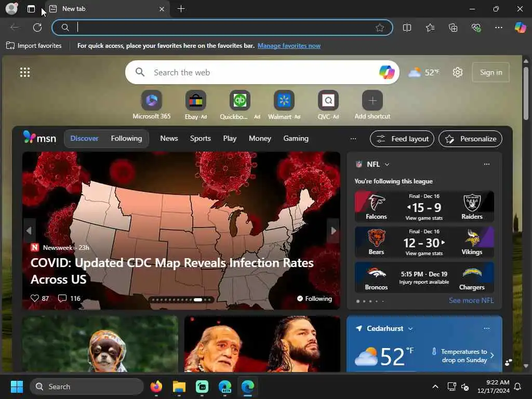Viewport: 532px width, 399px height.
Task: Add this page to favorites star
Action: pos(380,28)
